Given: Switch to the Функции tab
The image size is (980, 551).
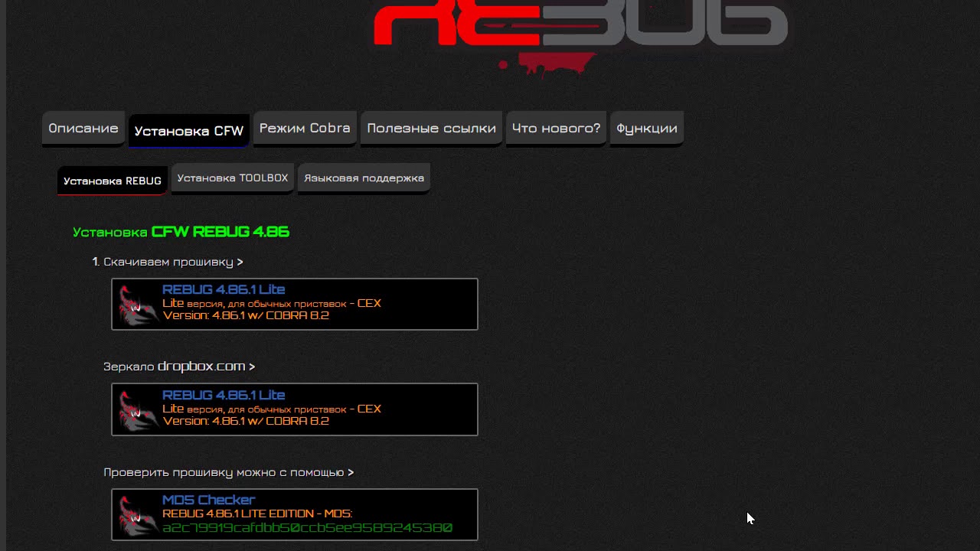Looking at the screenshot, I should click(x=647, y=129).
